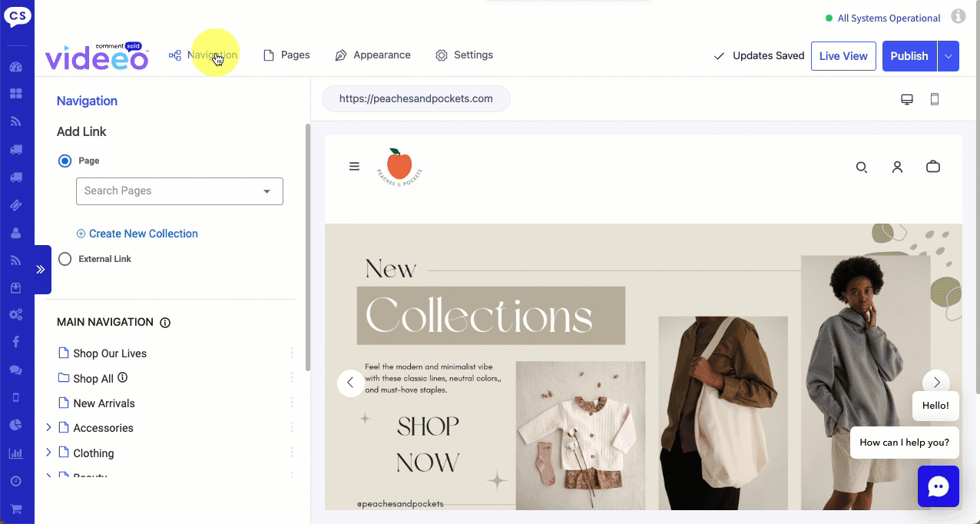The height and width of the screenshot is (524, 980).
Task: Open the Publish dropdown arrow
Action: tap(949, 56)
